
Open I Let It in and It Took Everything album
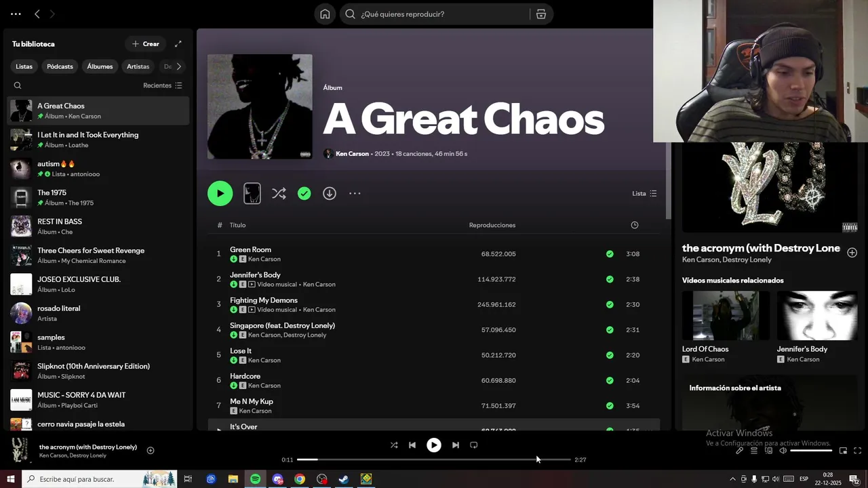tap(98, 140)
